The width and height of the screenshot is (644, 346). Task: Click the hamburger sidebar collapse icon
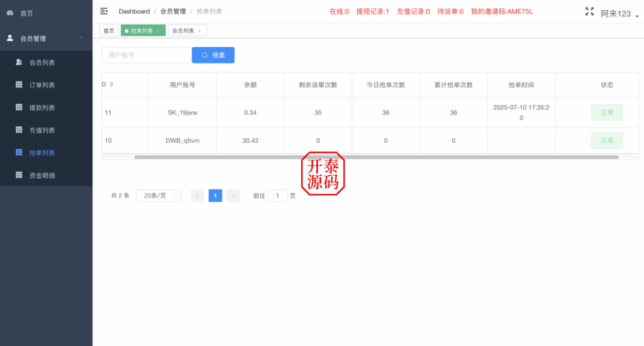(104, 11)
